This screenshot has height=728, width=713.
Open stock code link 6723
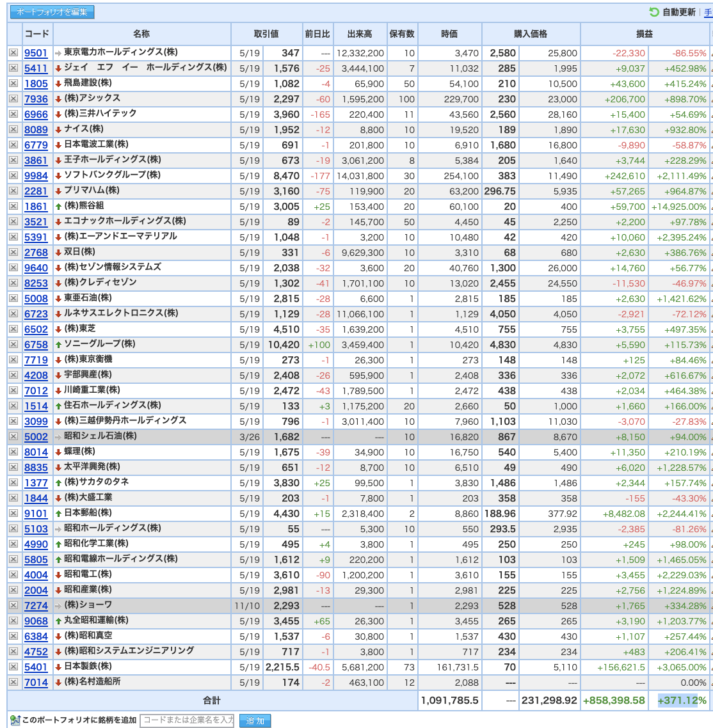36,314
